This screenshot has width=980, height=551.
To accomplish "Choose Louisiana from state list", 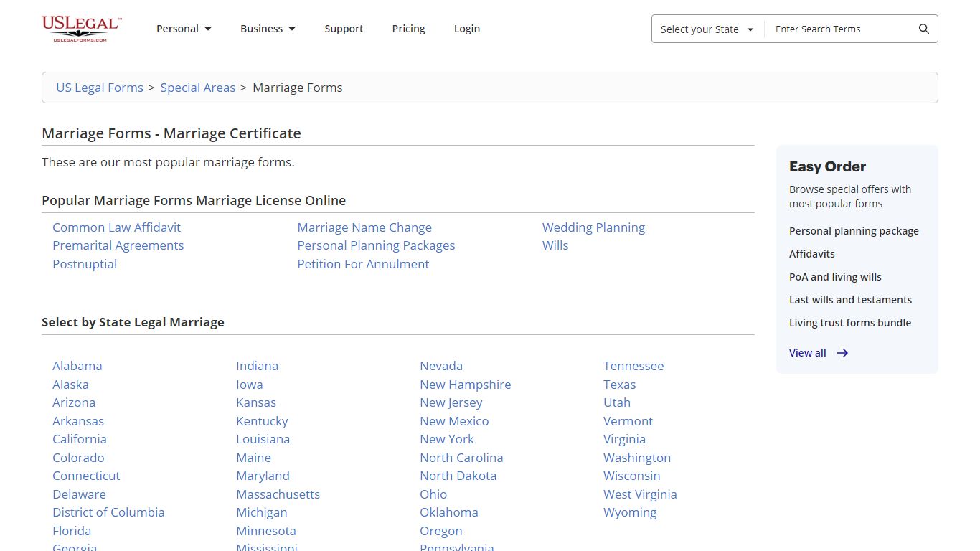I will (263, 439).
